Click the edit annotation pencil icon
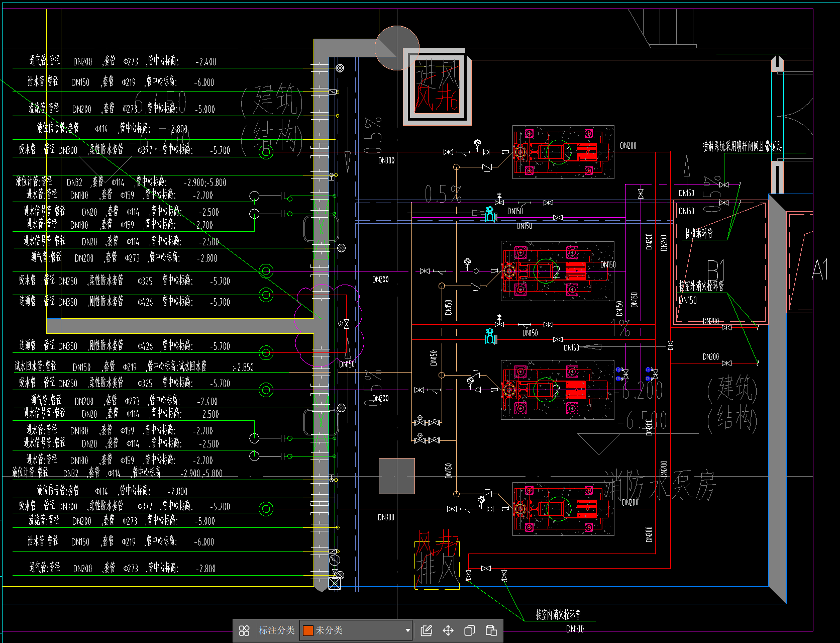 (427, 630)
